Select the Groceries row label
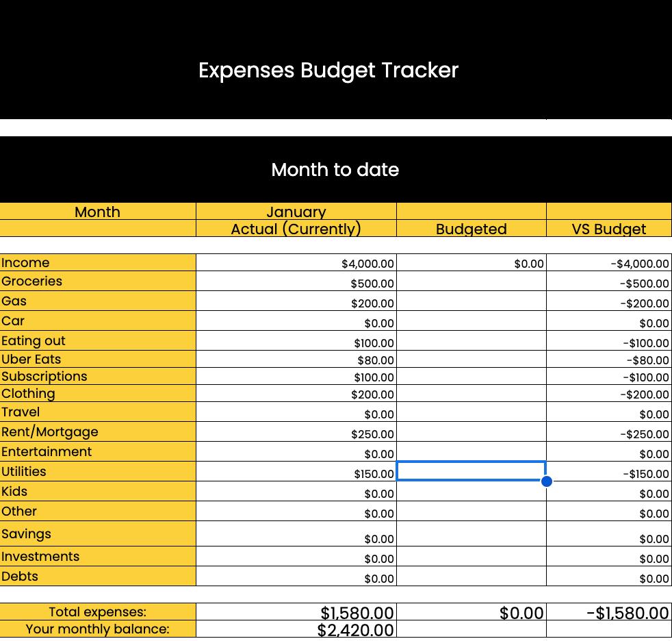This screenshot has width=672, height=641. coord(98,281)
